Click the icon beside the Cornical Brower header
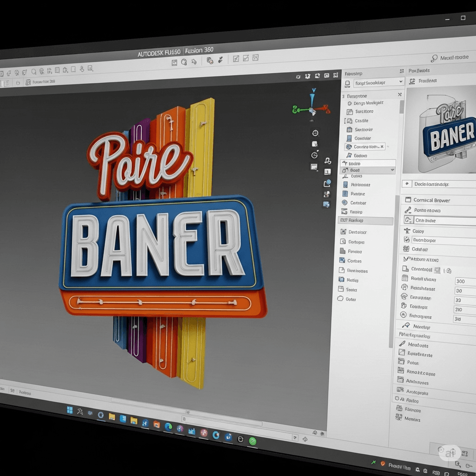 click(407, 200)
